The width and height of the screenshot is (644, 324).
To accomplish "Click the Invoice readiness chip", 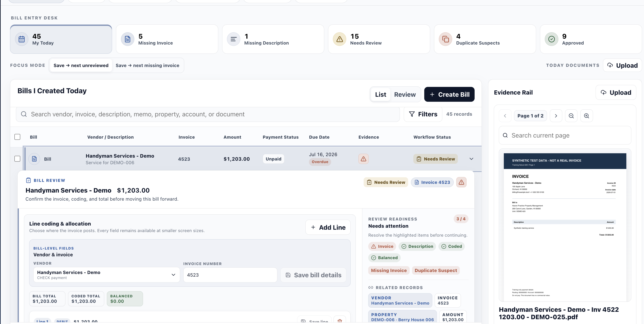I will (382, 246).
